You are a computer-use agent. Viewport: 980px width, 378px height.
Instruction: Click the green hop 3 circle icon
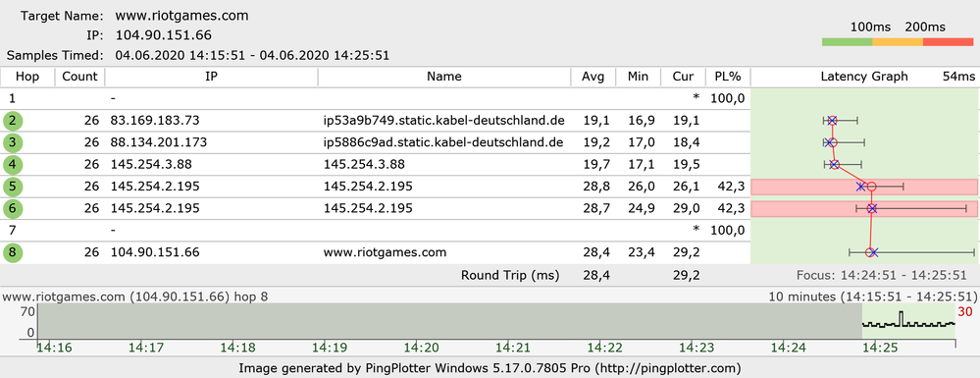point(13,142)
